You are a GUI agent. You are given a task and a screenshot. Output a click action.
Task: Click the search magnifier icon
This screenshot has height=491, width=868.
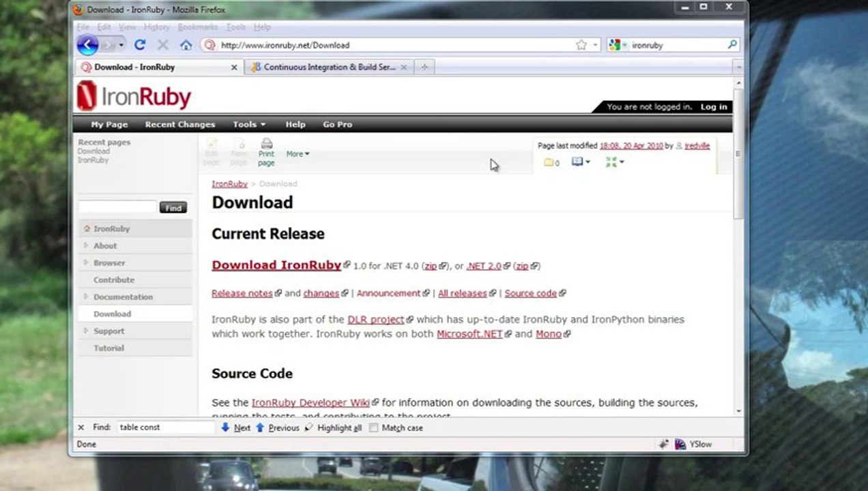[732, 44]
